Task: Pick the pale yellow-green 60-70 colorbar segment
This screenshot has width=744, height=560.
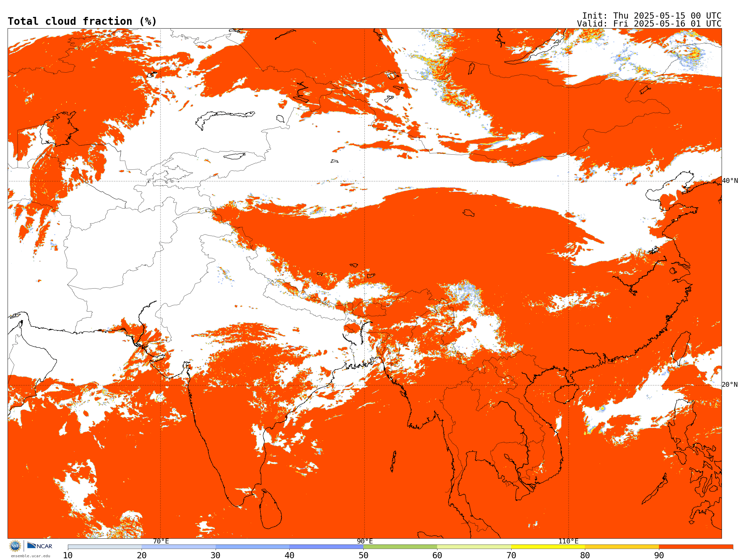Action: click(x=474, y=547)
